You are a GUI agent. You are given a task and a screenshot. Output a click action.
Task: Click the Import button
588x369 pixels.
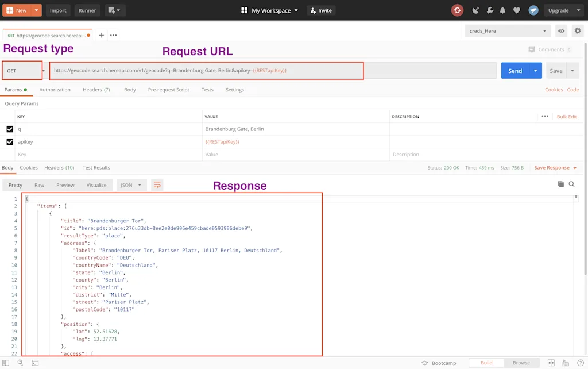pyautogui.click(x=58, y=10)
